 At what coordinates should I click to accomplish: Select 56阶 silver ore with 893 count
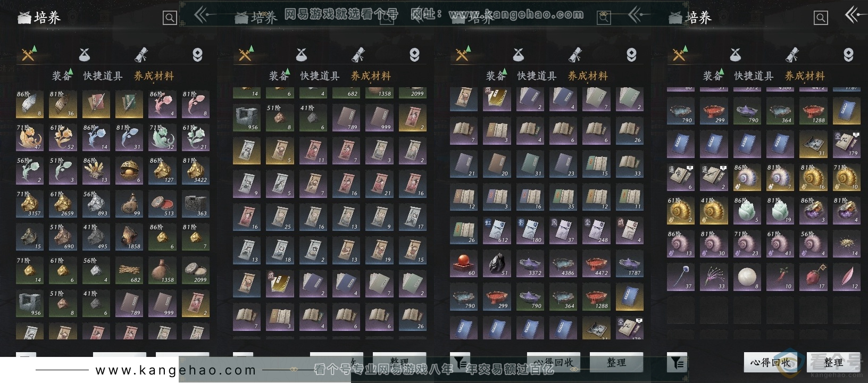[x=96, y=203]
